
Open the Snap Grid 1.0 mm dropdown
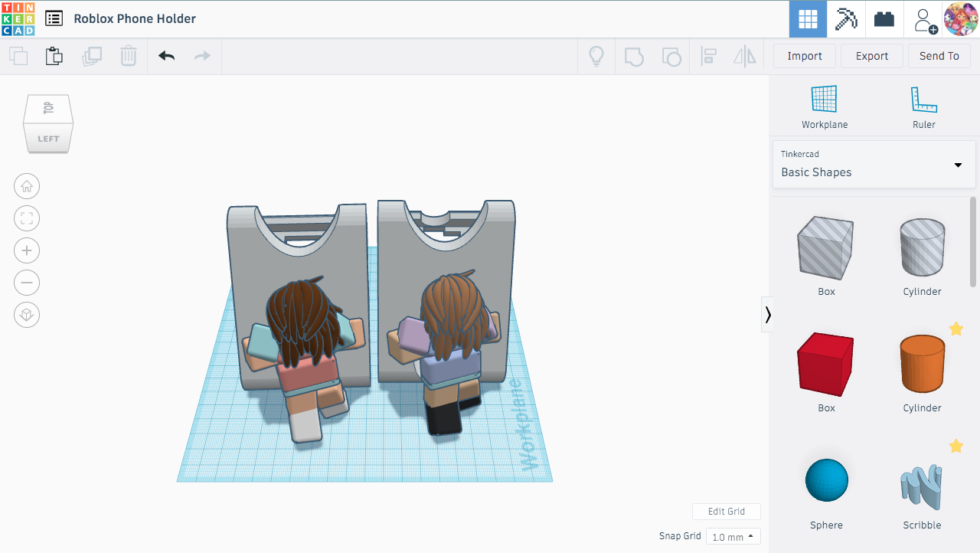(733, 537)
